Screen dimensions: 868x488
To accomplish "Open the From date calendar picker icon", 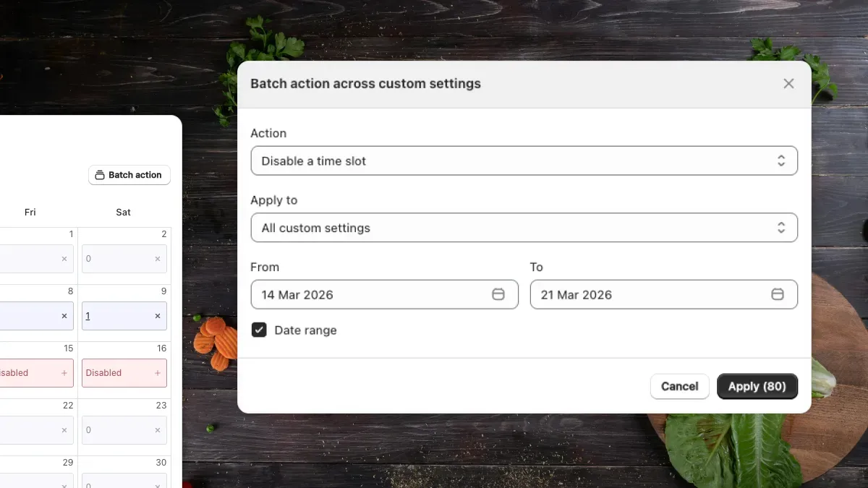I will [498, 294].
